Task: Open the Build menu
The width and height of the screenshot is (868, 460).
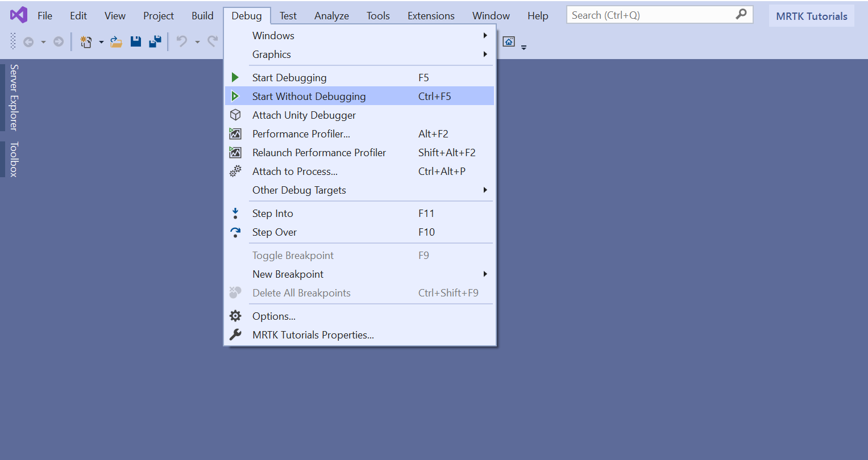Action: 202,16
